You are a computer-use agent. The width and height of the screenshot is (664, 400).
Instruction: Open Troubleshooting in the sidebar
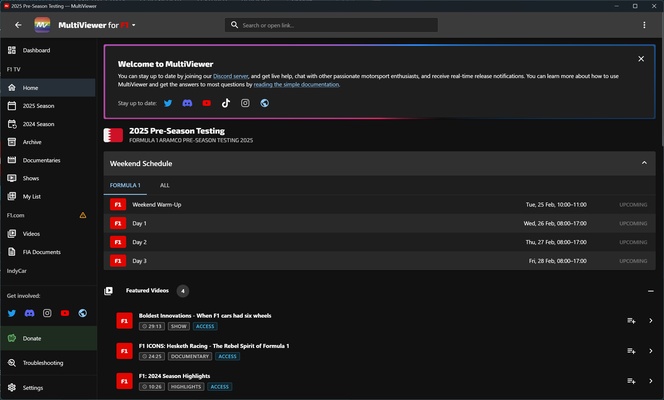[48, 363]
